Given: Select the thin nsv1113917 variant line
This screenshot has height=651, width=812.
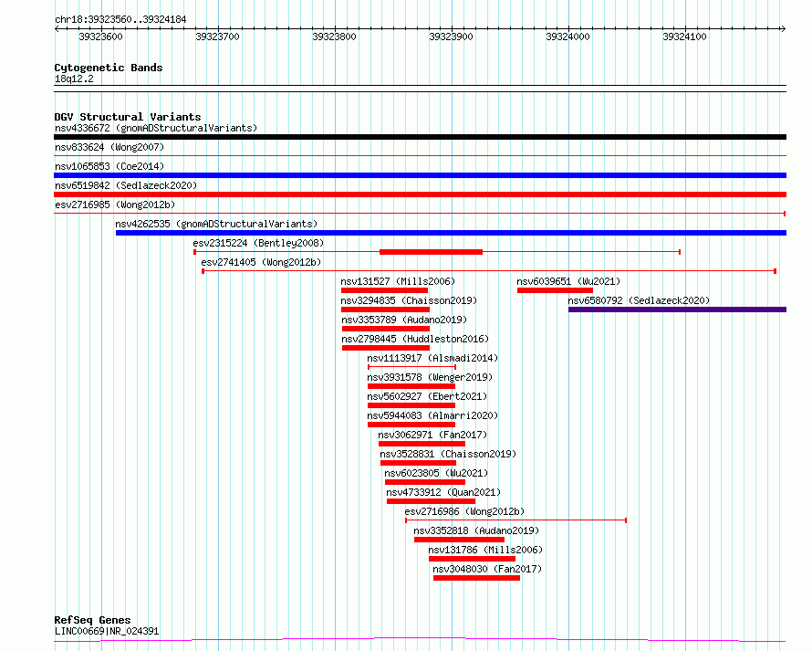Looking at the screenshot, I should click(x=411, y=367).
